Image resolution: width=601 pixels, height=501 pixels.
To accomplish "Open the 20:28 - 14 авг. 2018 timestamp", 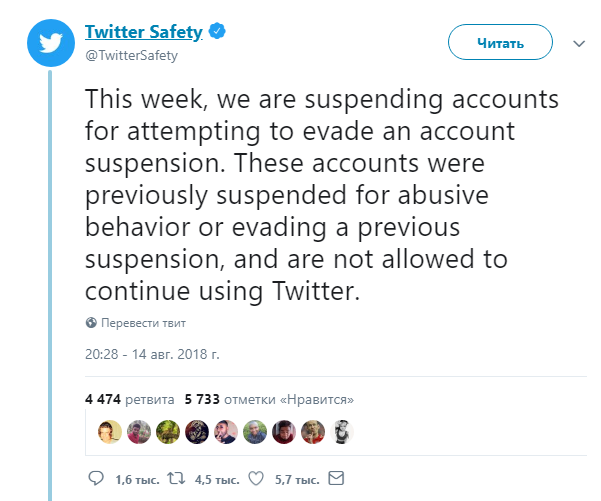I will tap(152, 354).
